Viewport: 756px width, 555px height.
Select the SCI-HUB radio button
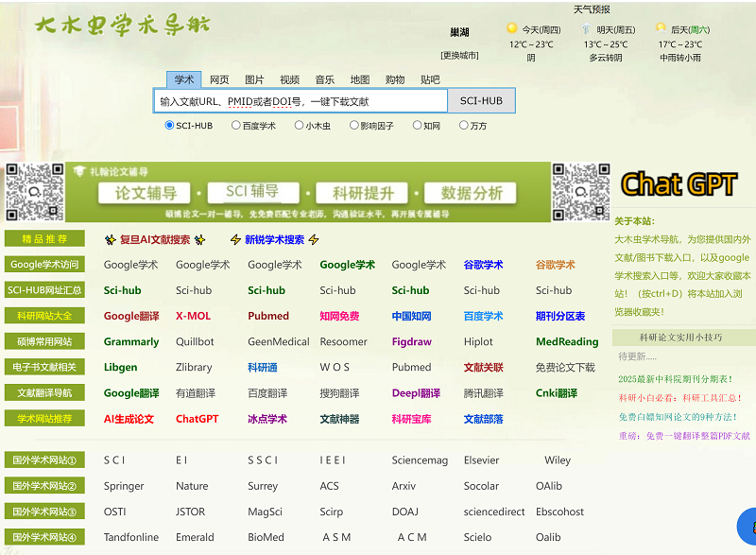(x=169, y=126)
